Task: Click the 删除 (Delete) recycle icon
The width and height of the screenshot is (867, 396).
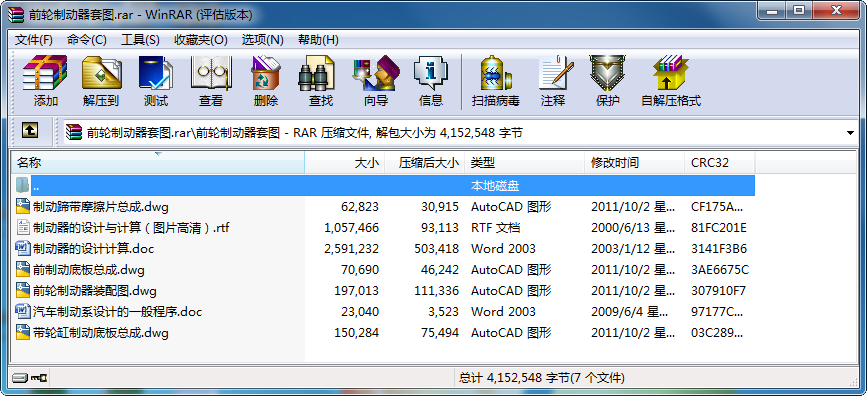Action: 266,73
